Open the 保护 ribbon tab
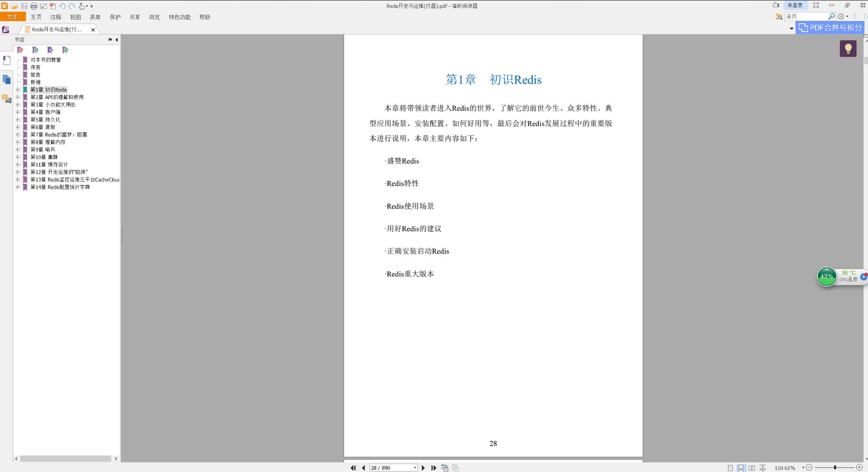The image size is (868, 472). 115,17
